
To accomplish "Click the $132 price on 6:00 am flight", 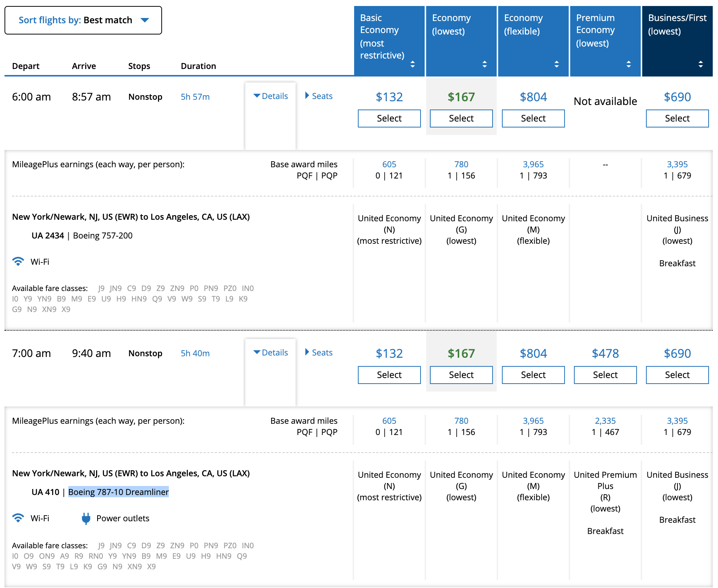I will point(389,97).
